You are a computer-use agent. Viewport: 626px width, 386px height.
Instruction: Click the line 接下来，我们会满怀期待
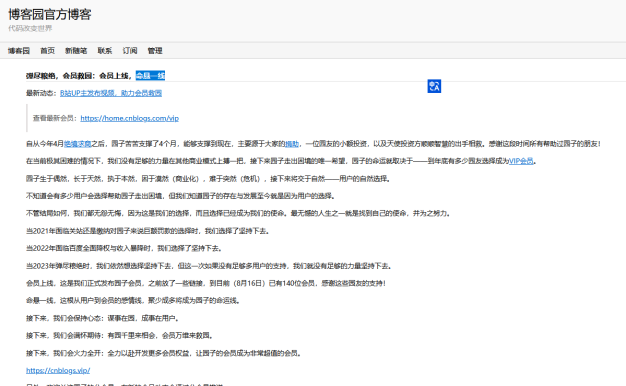tap(120, 335)
